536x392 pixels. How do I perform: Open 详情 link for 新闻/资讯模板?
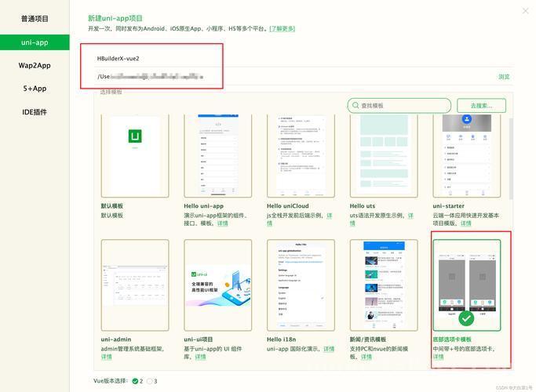tap(366, 357)
